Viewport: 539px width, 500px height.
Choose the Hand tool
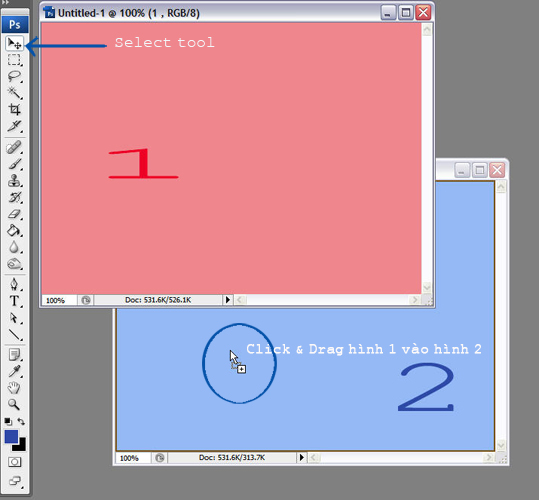pyautogui.click(x=14, y=388)
